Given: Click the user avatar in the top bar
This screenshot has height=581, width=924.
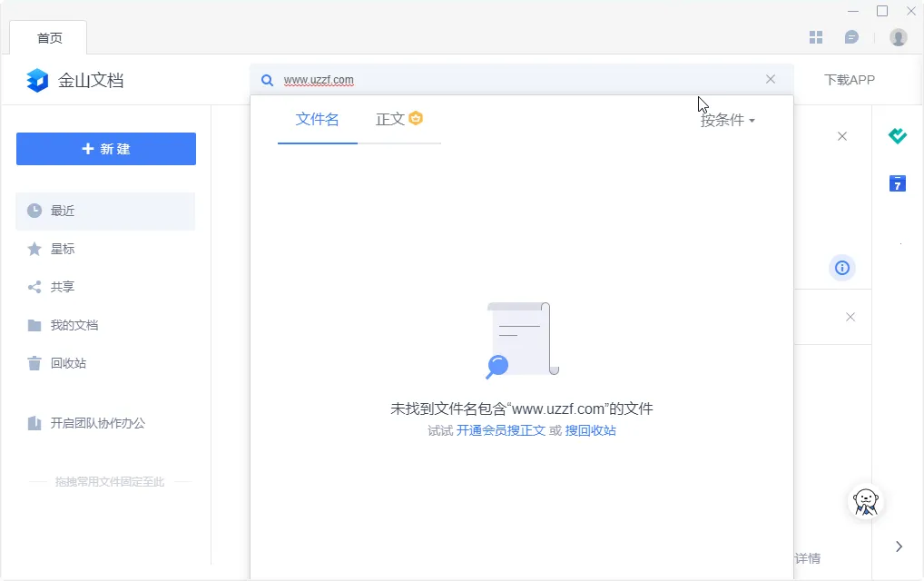Looking at the screenshot, I should pyautogui.click(x=898, y=36).
